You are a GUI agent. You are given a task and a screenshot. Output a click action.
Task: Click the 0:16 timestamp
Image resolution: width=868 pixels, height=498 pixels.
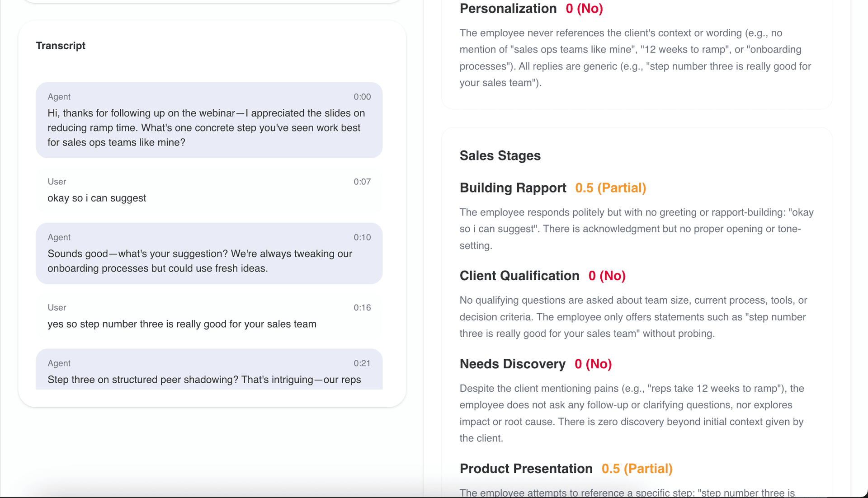coord(362,308)
